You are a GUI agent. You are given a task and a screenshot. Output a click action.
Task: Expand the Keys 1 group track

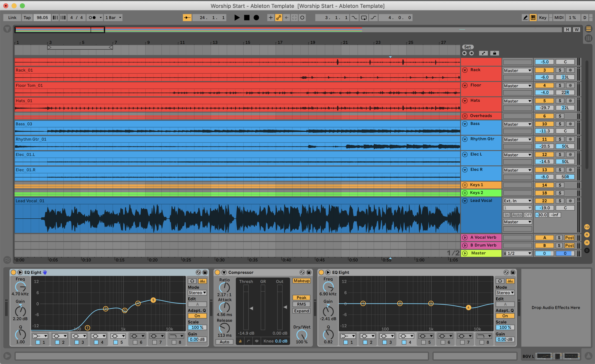coord(465,185)
